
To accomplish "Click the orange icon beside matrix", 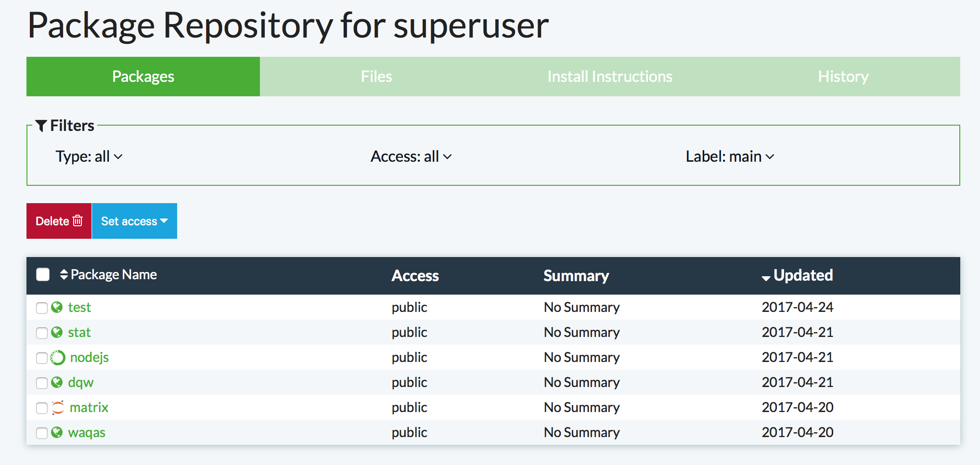I will click(58, 408).
